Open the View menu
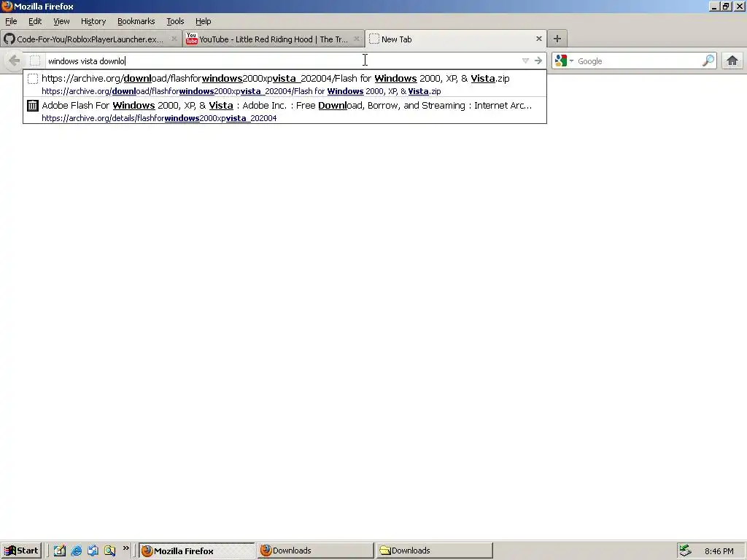747x560 pixels. click(61, 21)
